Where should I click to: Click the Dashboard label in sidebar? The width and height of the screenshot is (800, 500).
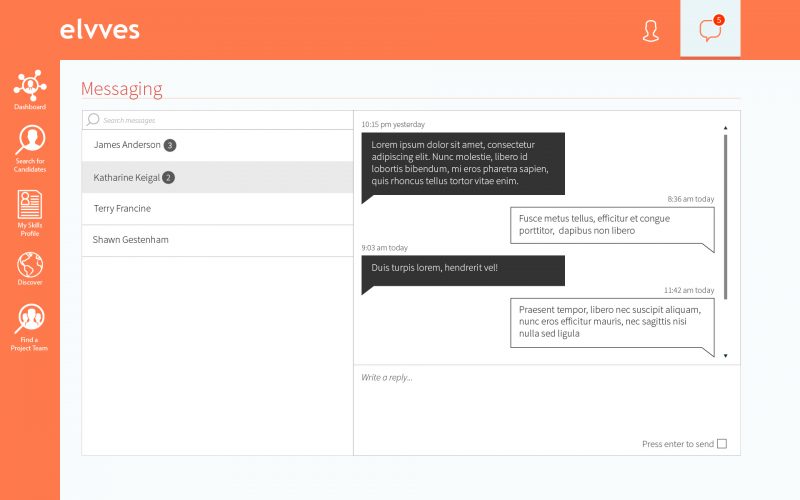click(30, 107)
